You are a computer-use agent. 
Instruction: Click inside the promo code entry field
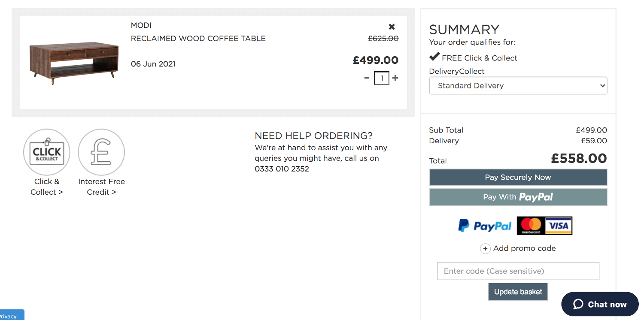pos(518,271)
